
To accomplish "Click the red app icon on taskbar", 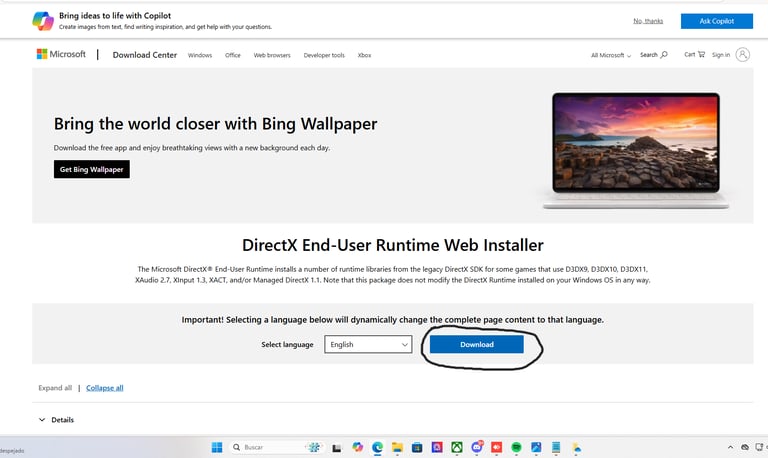I will coord(497,447).
